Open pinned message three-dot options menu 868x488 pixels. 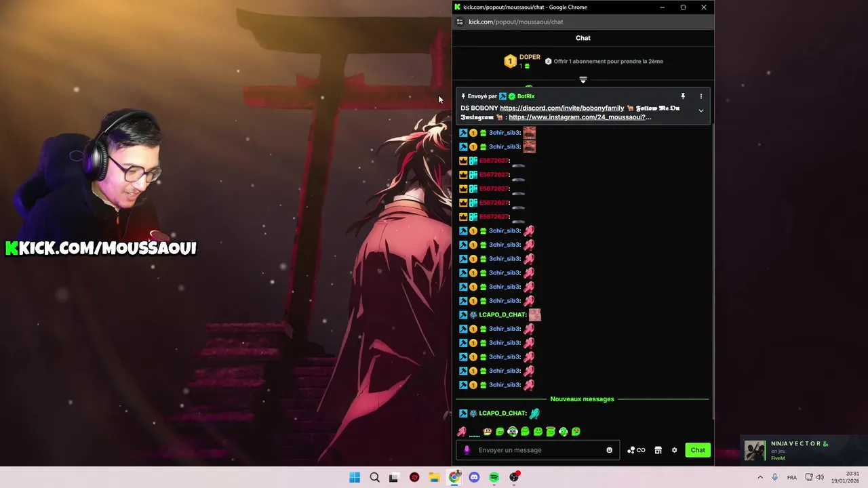(x=701, y=96)
